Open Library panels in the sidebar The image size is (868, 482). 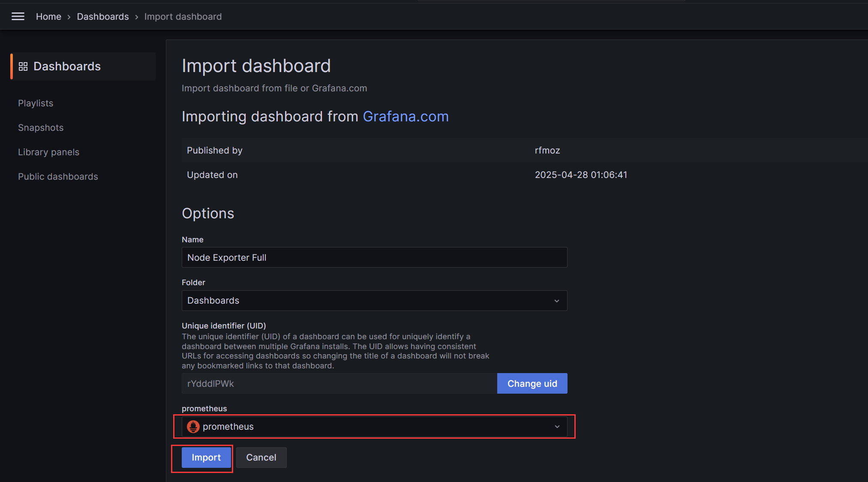pos(48,152)
